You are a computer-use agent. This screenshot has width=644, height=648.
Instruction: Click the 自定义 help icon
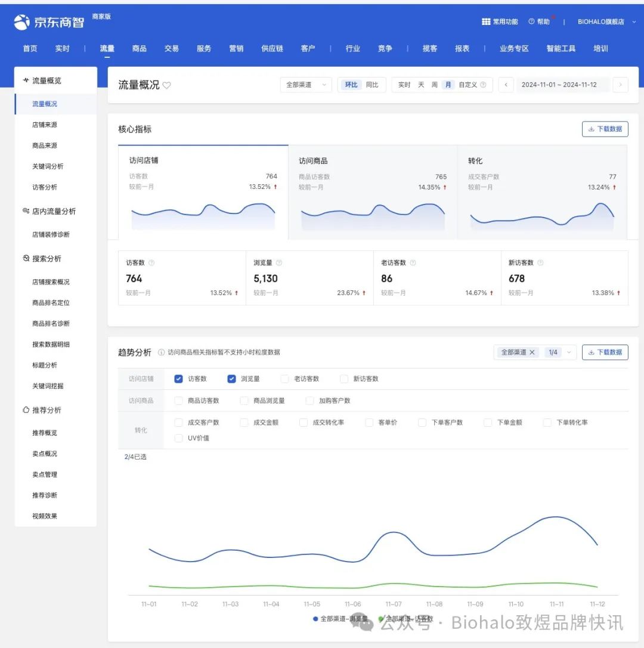(x=483, y=85)
